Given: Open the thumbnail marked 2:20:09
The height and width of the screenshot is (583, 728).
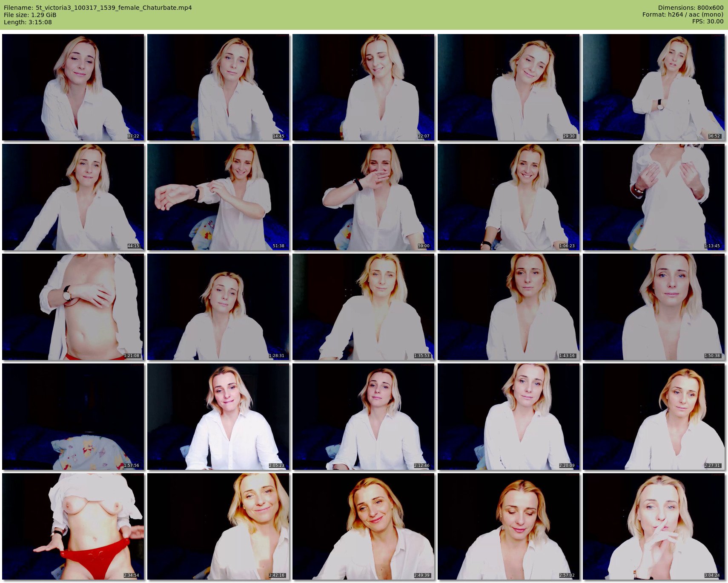Looking at the screenshot, I should (x=509, y=417).
